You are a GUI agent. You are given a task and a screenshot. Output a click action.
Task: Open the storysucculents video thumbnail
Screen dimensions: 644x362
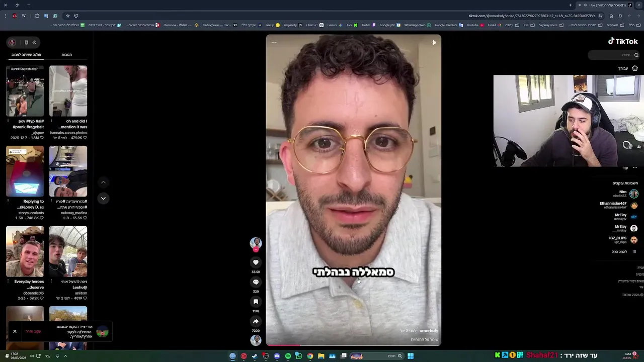(25, 171)
